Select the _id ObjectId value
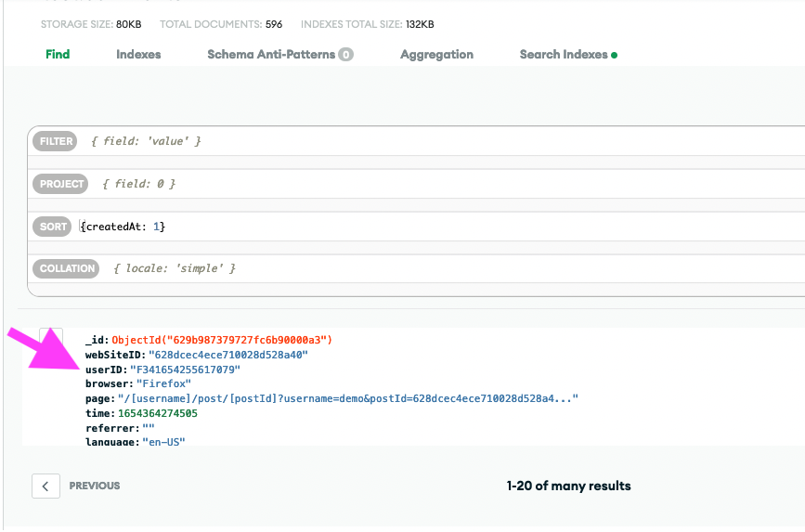Viewport: 805px width, 532px height. coord(222,340)
